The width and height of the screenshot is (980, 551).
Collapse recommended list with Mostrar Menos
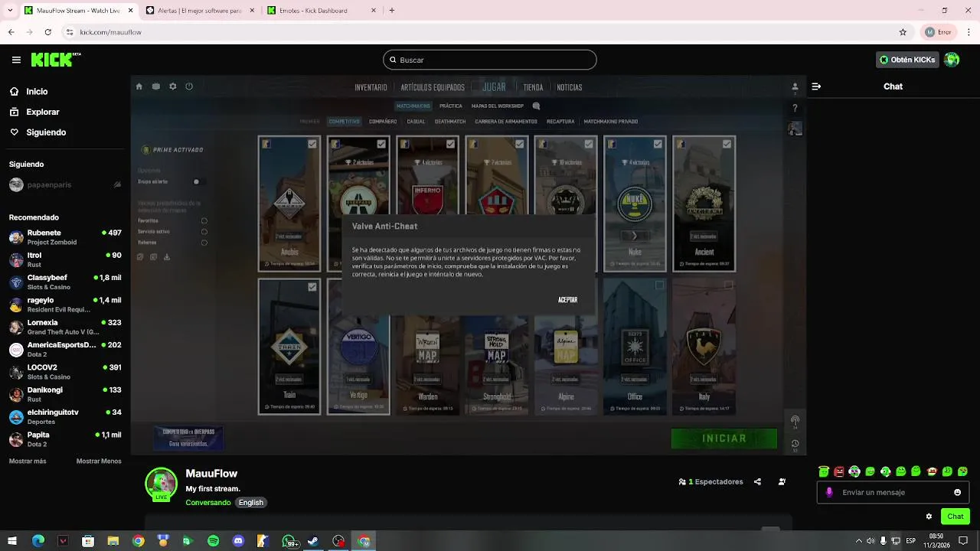[x=99, y=461]
